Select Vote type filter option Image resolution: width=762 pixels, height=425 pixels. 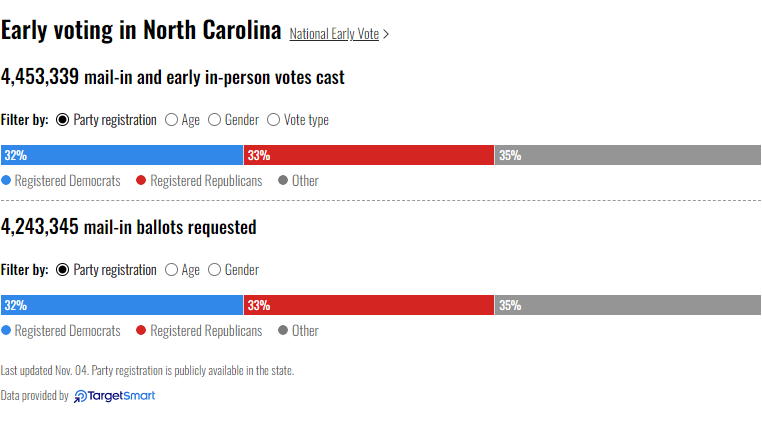[274, 120]
